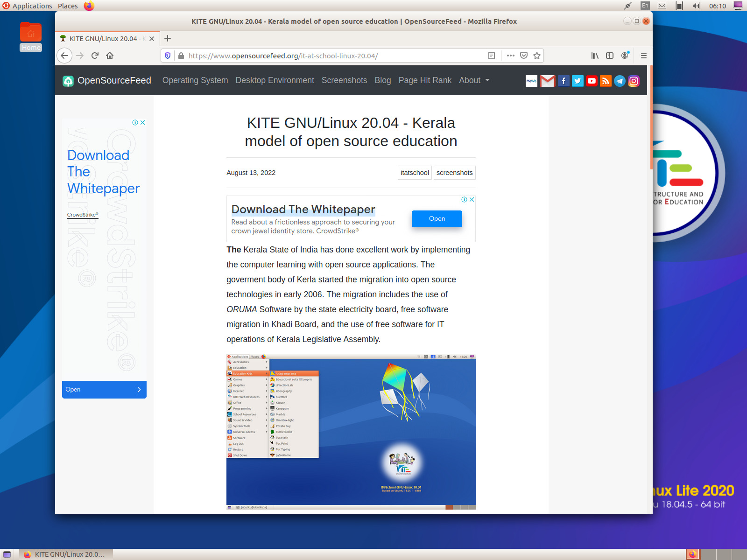Click the Facebook icon in the navbar
The width and height of the screenshot is (747, 560).
pos(564,81)
